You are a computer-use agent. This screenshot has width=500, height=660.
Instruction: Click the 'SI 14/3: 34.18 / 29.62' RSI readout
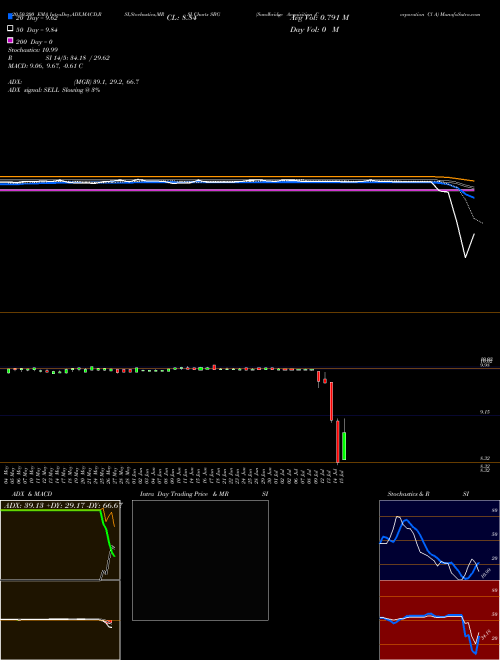click(x=77, y=58)
